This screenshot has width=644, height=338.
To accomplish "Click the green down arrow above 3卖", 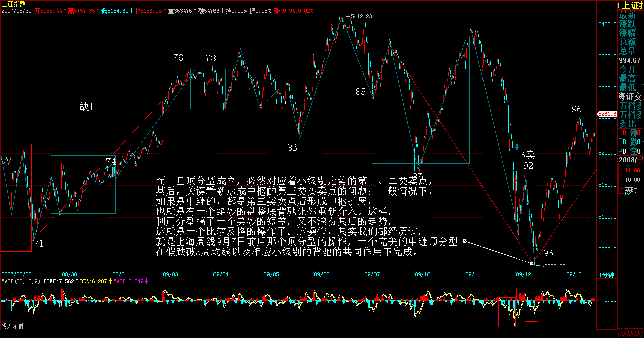I will pos(517,147).
